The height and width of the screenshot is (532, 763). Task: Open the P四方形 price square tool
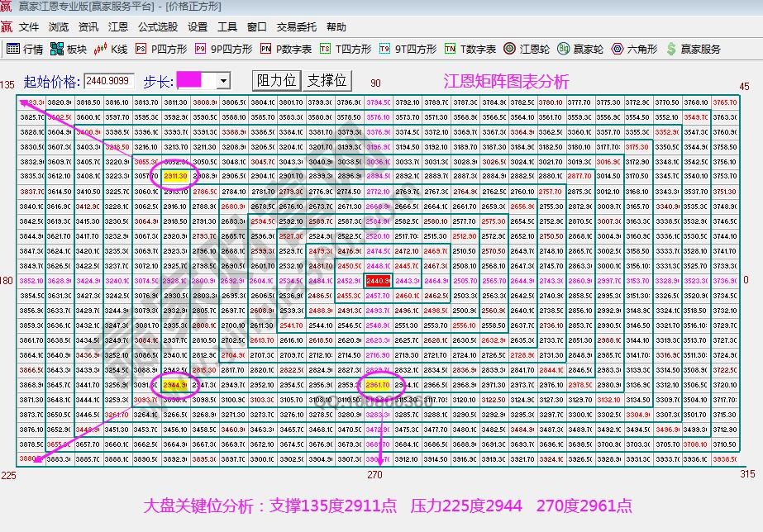coord(163,48)
